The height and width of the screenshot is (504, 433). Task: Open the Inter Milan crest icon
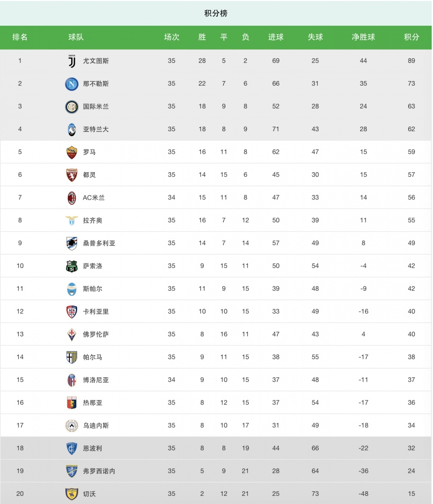[72, 107]
